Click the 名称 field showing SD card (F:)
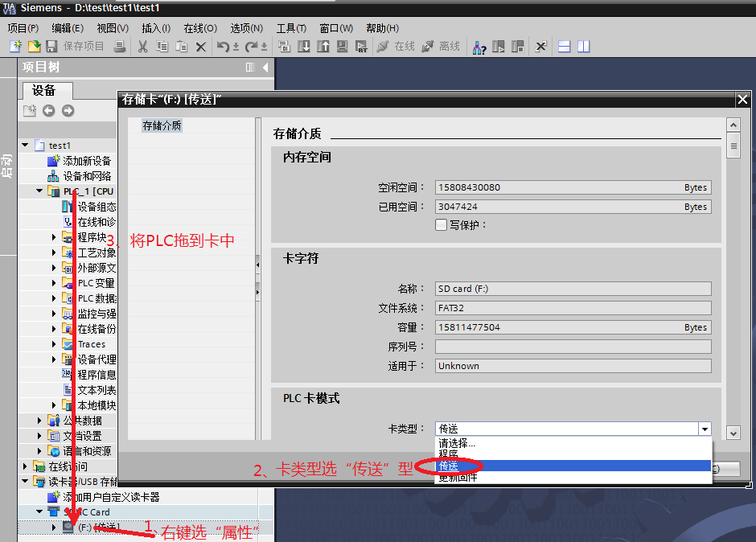This screenshot has width=756, height=542. click(573, 289)
